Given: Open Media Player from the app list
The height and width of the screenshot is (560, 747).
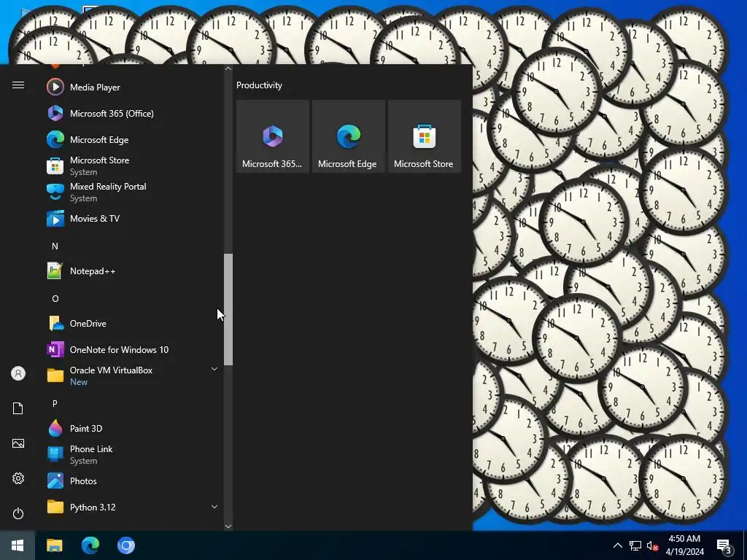Looking at the screenshot, I should (133, 87).
